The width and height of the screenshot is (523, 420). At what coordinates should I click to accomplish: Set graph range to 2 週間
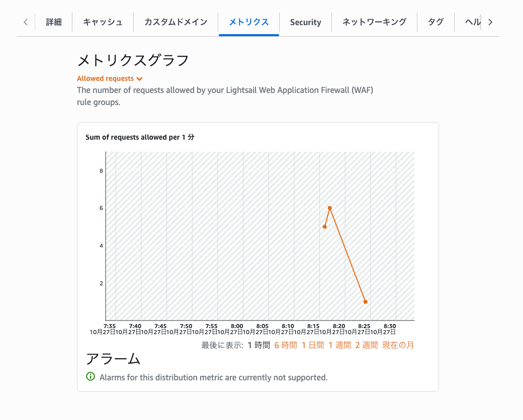(367, 345)
